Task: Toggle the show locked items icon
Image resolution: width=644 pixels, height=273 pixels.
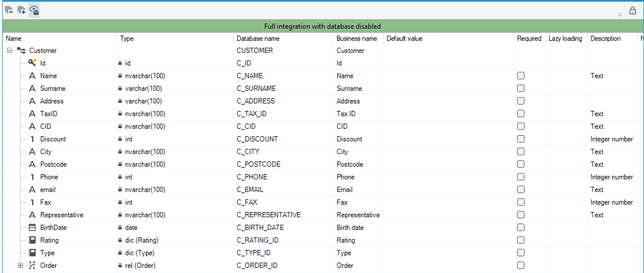Action: pyautogui.click(x=34, y=10)
